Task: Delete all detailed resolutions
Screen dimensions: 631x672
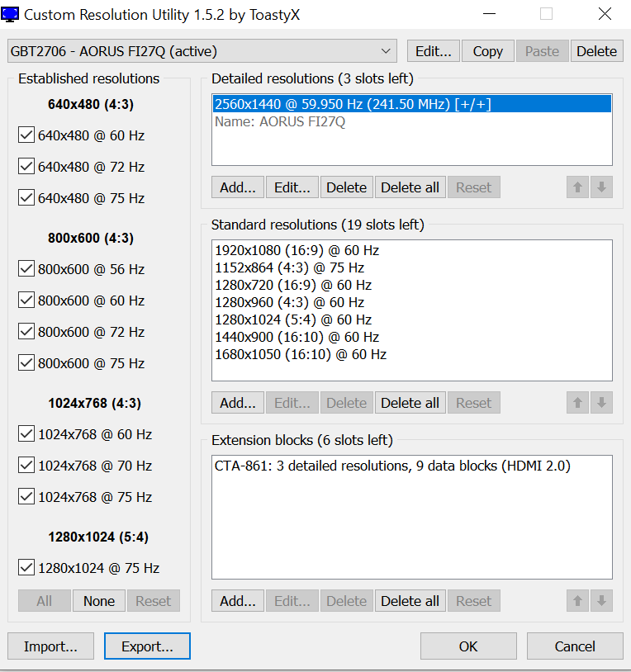Action: pos(410,187)
